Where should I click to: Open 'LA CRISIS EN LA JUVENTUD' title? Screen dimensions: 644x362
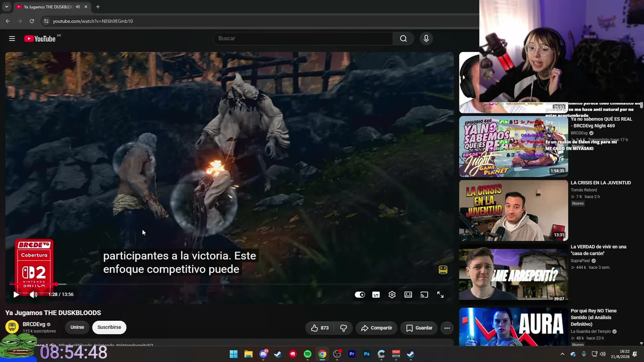(601, 183)
